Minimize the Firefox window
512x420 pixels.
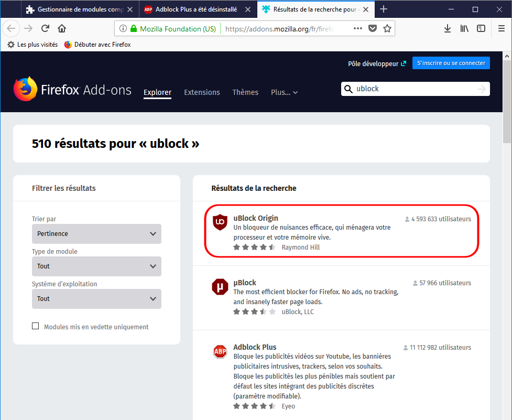click(x=451, y=9)
